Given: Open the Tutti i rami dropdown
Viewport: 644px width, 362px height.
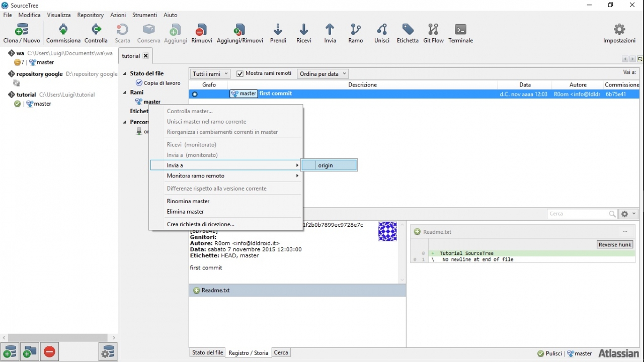Looking at the screenshot, I should 210,74.
